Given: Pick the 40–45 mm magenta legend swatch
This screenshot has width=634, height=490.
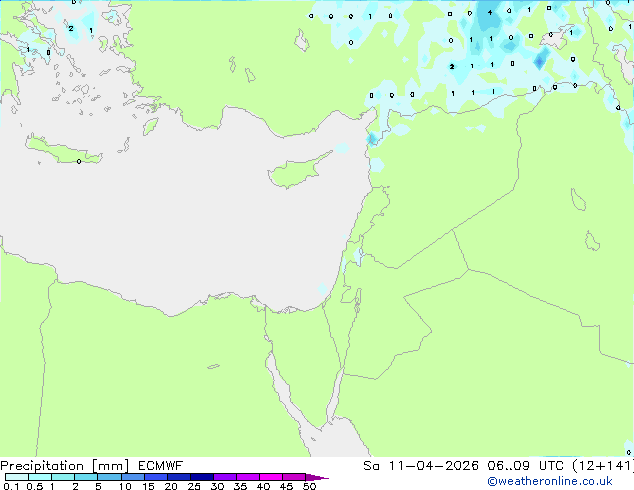Looking at the screenshot, I should (271, 477).
